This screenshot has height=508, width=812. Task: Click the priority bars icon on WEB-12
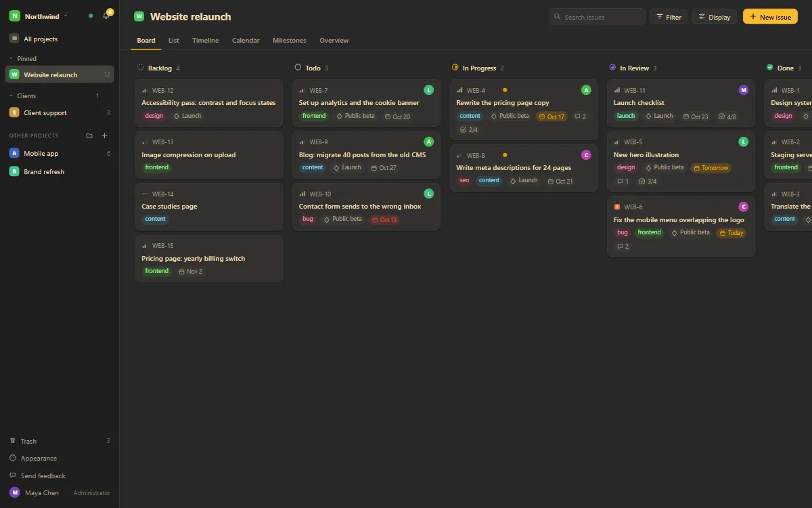pyautogui.click(x=145, y=90)
